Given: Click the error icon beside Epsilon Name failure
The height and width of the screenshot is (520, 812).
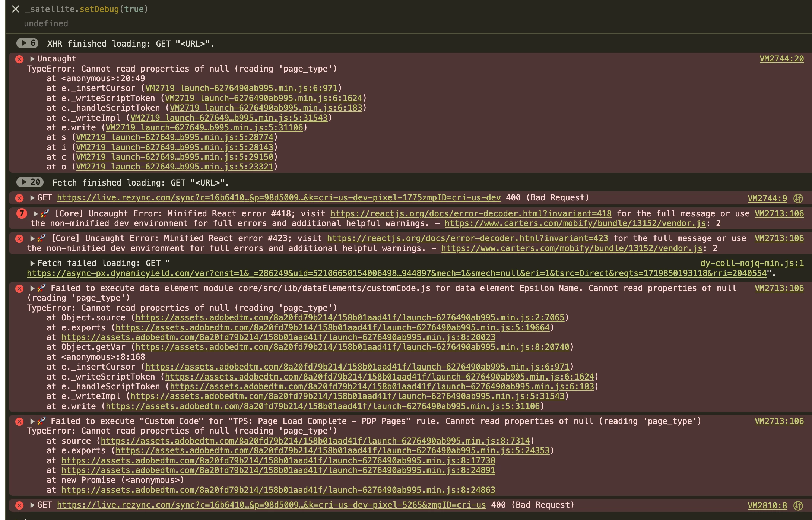Looking at the screenshot, I should point(19,289).
